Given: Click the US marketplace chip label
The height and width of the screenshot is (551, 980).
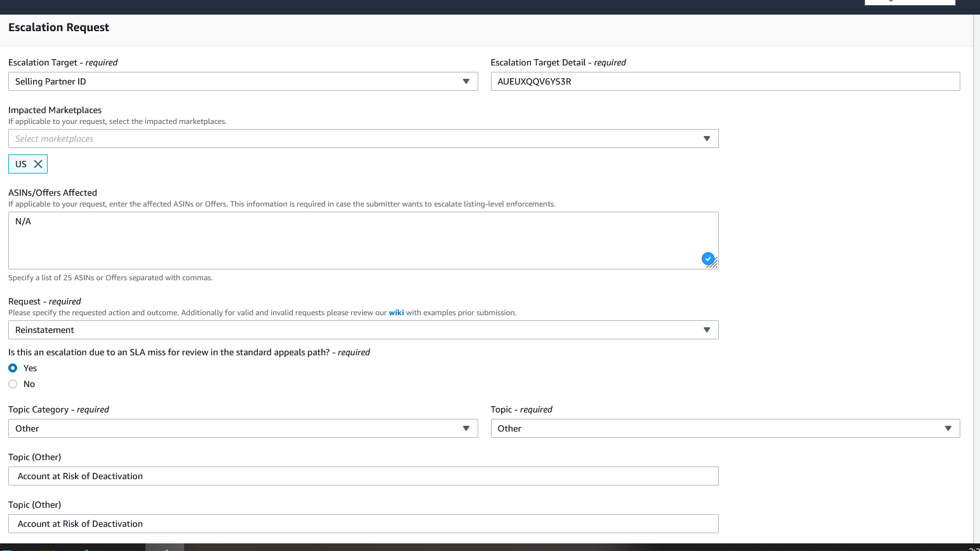Looking at the screenshot, I should pos(21,164).
